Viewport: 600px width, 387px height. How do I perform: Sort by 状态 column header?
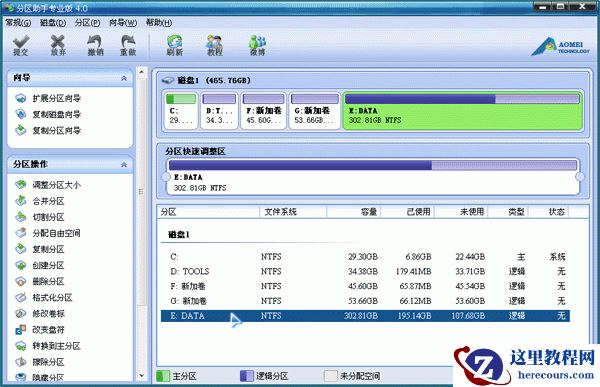(x=548, y=212)
